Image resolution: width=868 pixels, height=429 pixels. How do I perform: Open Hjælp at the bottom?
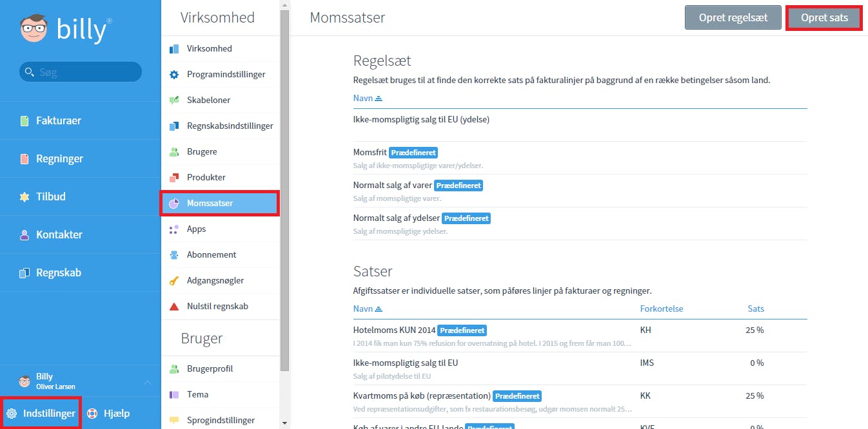(x=109, y=414)
